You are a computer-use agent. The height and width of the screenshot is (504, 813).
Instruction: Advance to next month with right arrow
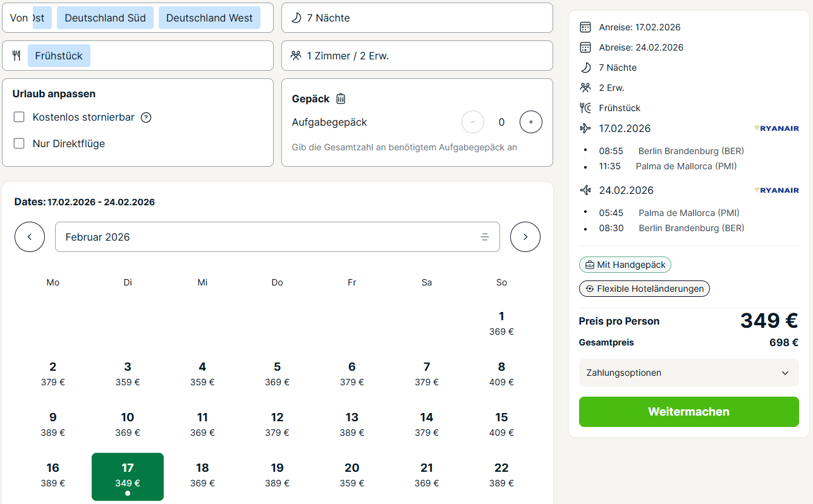(x=525, y=237)
